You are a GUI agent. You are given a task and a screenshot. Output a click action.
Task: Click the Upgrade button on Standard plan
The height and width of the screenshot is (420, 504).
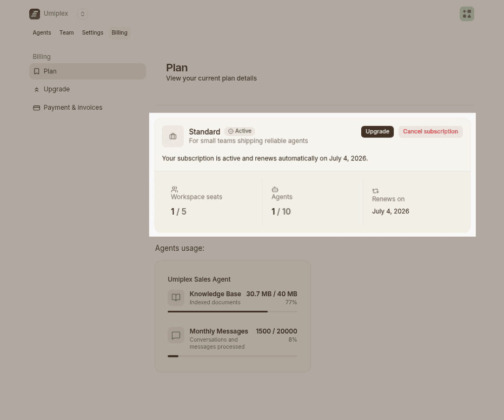[377, 132]
